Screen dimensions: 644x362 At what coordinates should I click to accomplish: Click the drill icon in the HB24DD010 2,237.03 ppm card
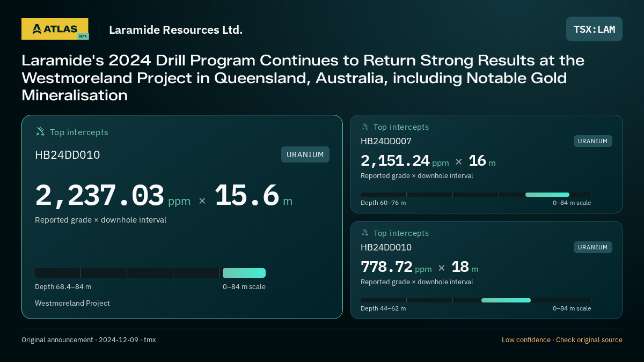click(40, 131)
